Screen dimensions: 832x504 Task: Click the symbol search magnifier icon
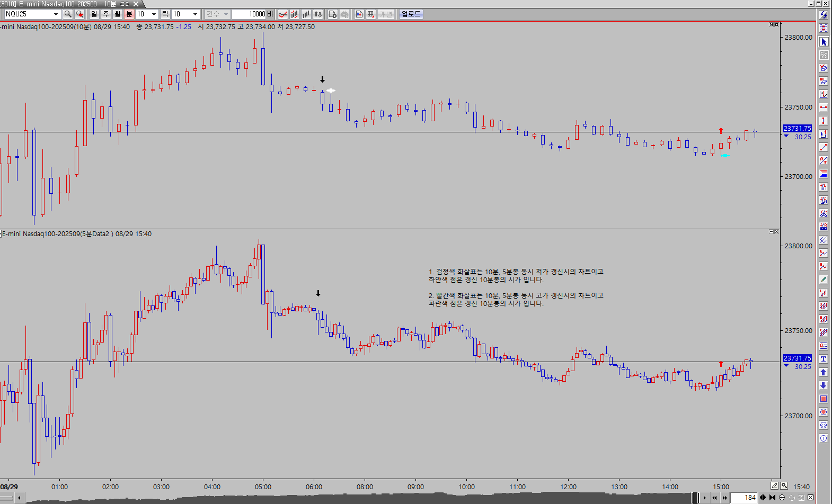click(x=68, y=14)
